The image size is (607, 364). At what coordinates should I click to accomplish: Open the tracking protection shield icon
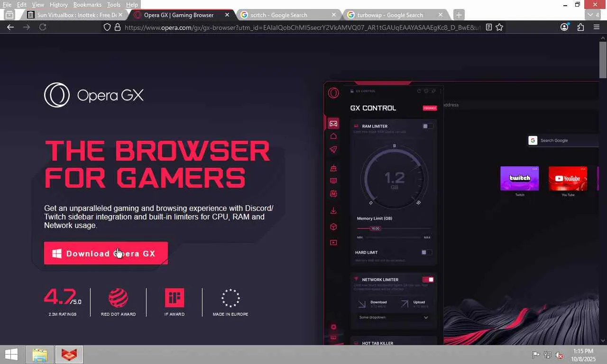tap(108, 27)
